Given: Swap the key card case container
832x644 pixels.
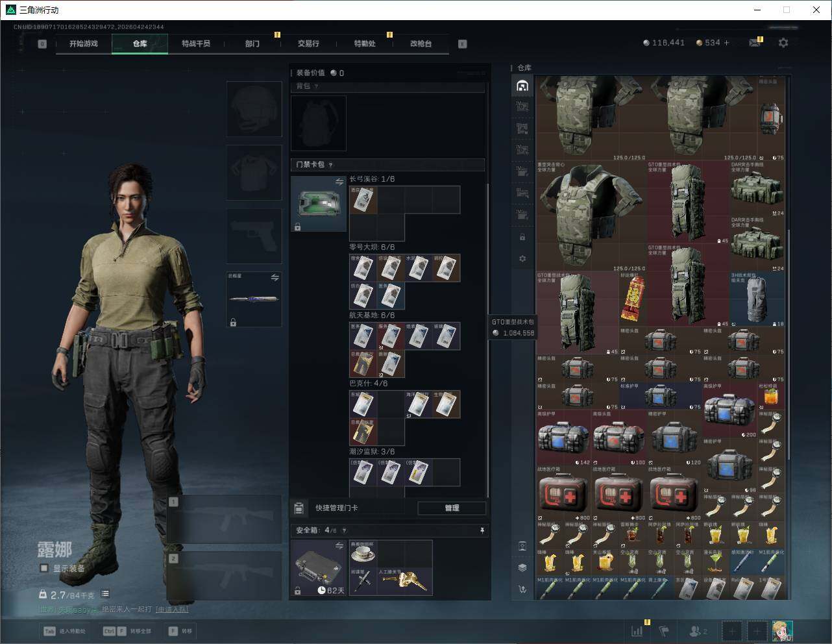Looking at the screenshot, I should (x=339, y=182).
